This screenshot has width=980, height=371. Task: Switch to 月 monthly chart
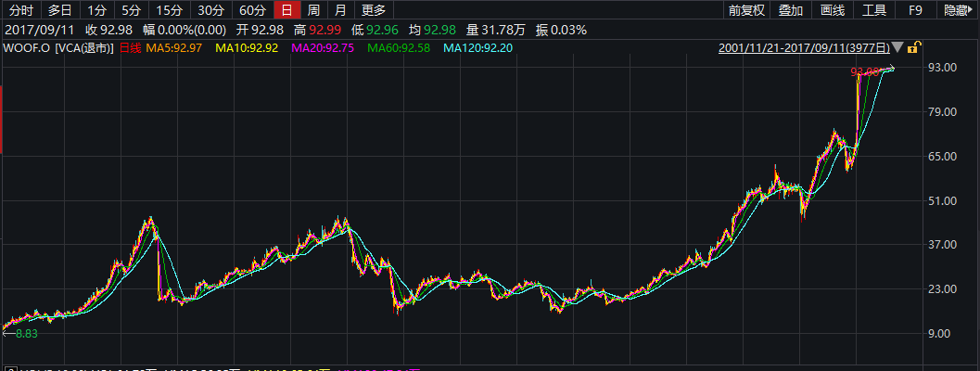[340, 11]
